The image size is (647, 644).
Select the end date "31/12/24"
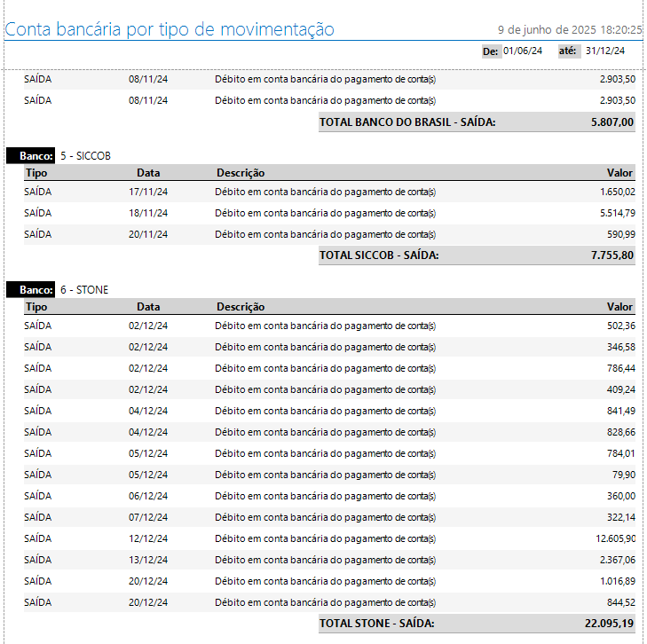605,51
